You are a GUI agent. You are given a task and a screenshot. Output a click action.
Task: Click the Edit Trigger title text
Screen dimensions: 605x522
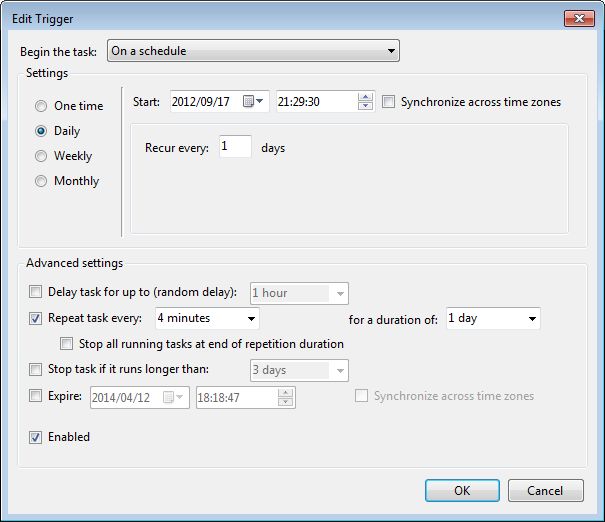click(42, 19)
